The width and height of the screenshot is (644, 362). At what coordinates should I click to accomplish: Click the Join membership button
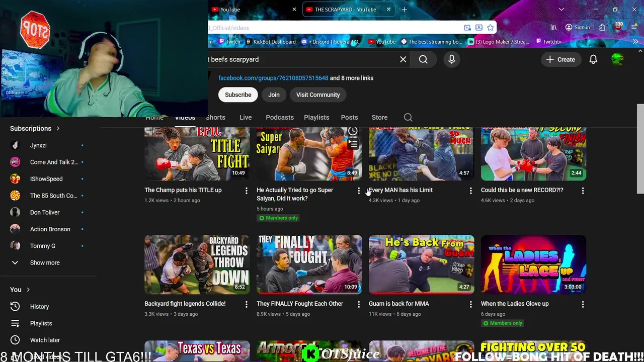coord(274,95)
